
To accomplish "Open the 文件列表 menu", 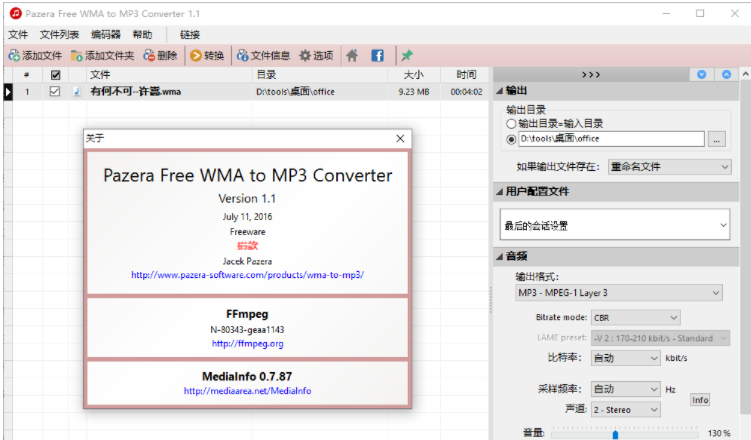I will point(59,34).
